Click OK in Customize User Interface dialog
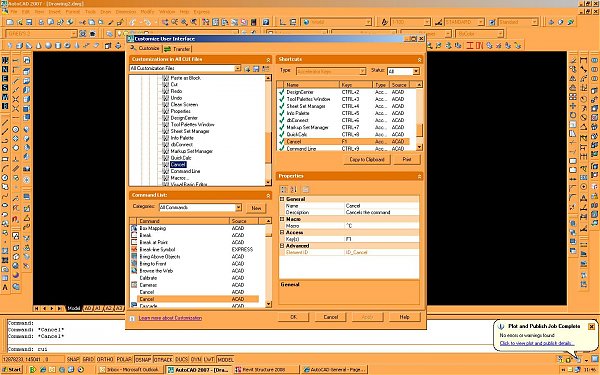Viewport: 600px width, 375px height. click(293, 317)
